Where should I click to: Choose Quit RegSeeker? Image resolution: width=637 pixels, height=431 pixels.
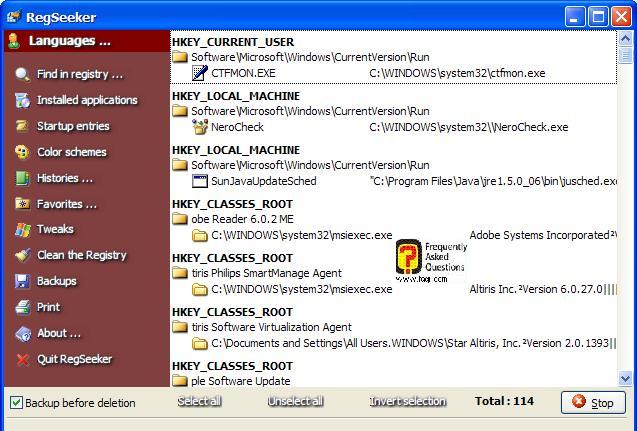74,360
